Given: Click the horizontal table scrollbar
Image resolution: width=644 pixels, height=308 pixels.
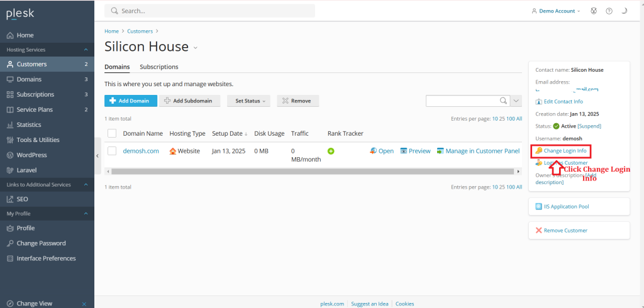Looking at the screenshot, I should (313, 171).
